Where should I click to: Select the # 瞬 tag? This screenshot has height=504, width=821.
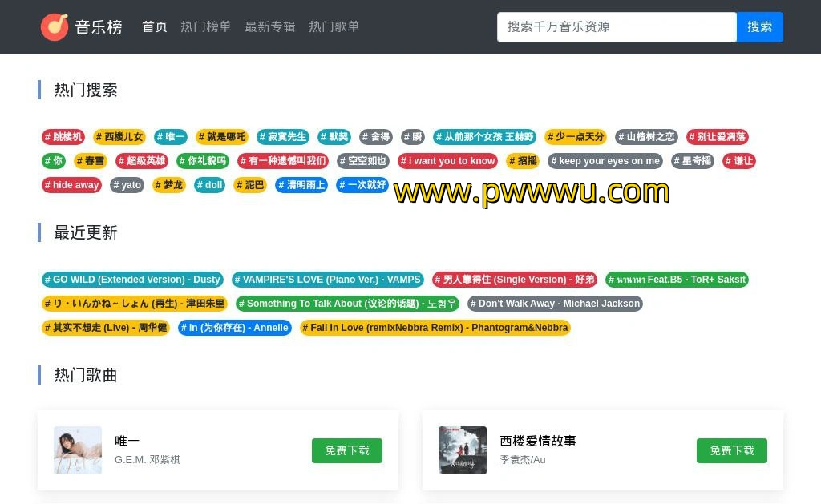pos(413,136)
